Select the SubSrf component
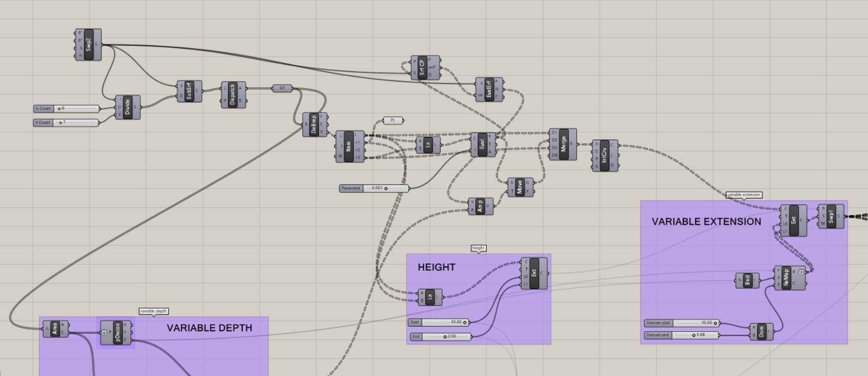Image resolution: width=868 pixels, height=376 pixels. point(189,91)
